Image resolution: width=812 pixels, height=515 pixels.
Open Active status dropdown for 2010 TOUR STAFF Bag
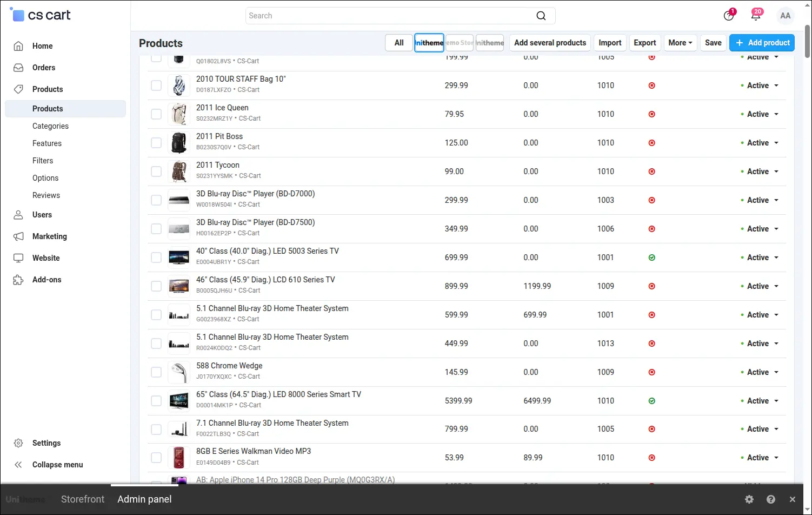point(760,85)
